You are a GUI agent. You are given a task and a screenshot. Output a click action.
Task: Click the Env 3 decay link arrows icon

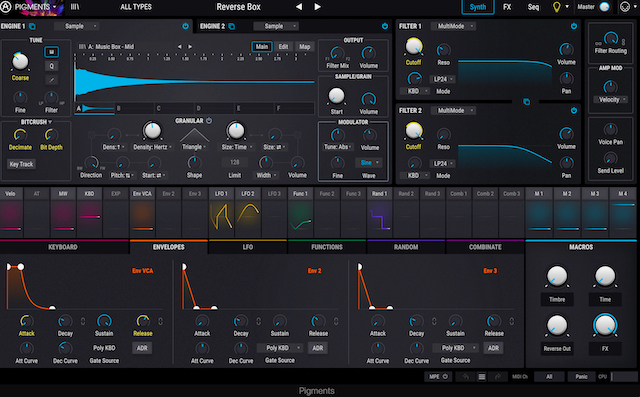coord(434,322)
